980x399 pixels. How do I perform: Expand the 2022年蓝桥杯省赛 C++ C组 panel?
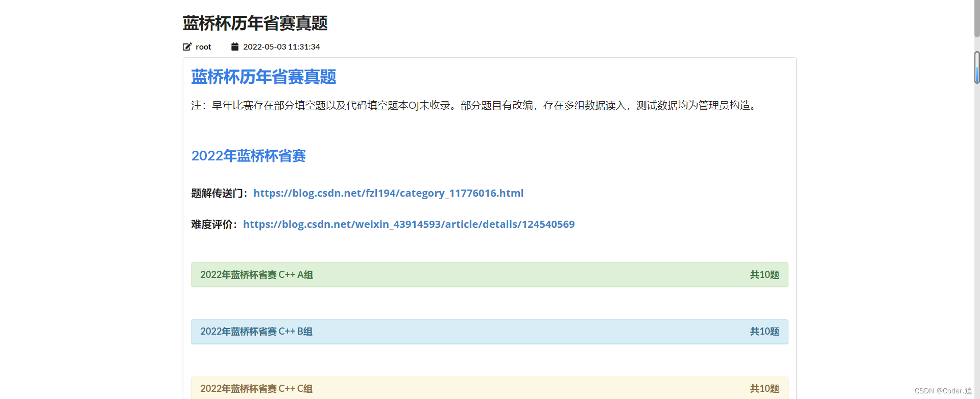pyautogui.click(x=489, y=388)
